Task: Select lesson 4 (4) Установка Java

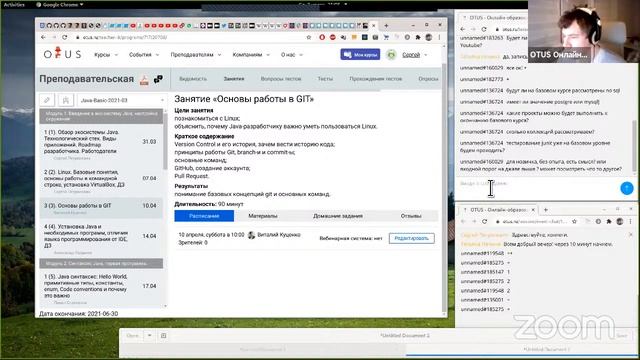Action: tap(101, 239)
